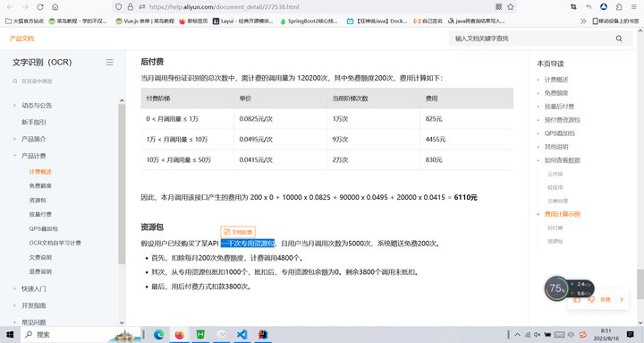
Task: Click the taskbar 搜索 search box
Action: click(81, 334)
